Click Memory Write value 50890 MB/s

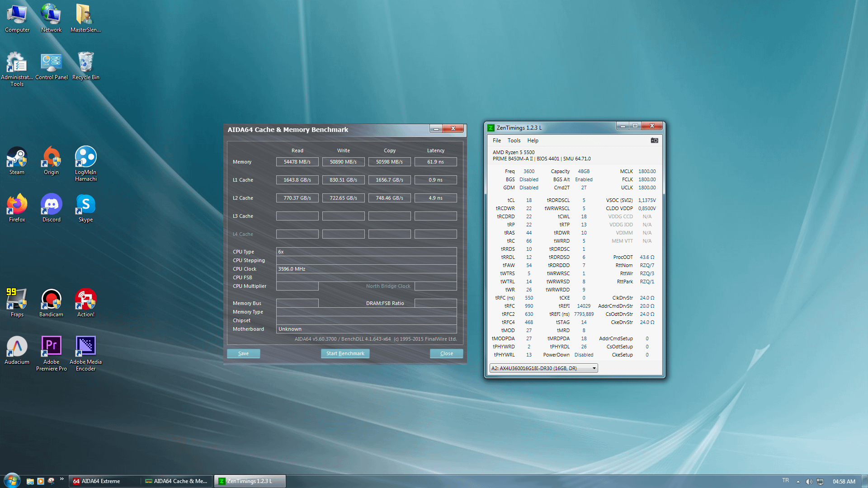pyautogui.click(x=343, y=162)
